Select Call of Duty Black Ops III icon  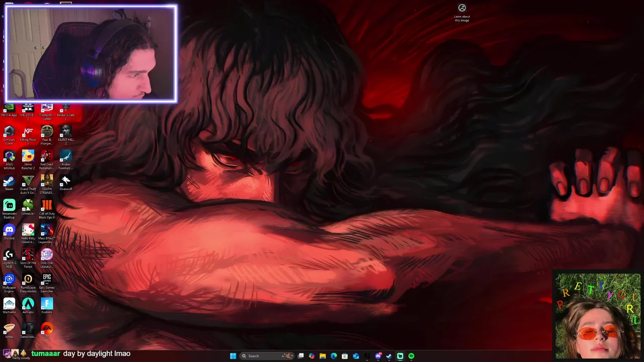47,209
